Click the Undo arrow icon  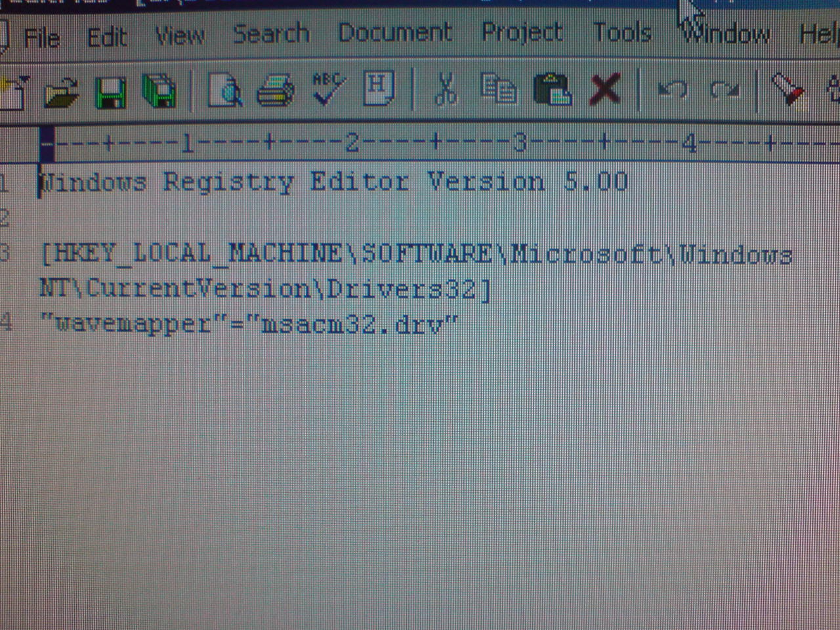(x=672, y=89)
